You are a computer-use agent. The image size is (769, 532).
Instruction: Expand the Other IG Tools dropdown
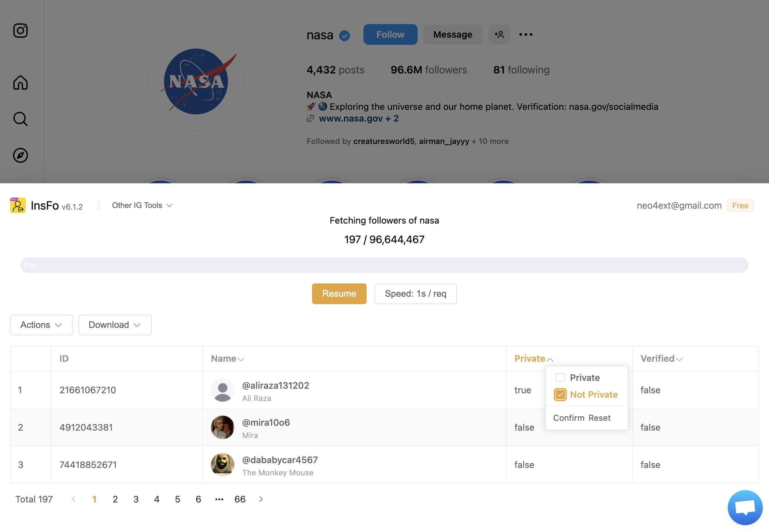(x=142, y=205)
